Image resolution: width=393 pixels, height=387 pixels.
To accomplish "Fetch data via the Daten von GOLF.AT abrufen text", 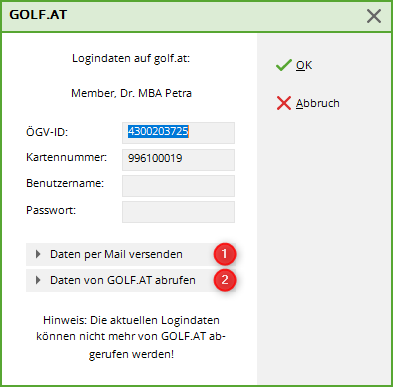I will [123, 280].
